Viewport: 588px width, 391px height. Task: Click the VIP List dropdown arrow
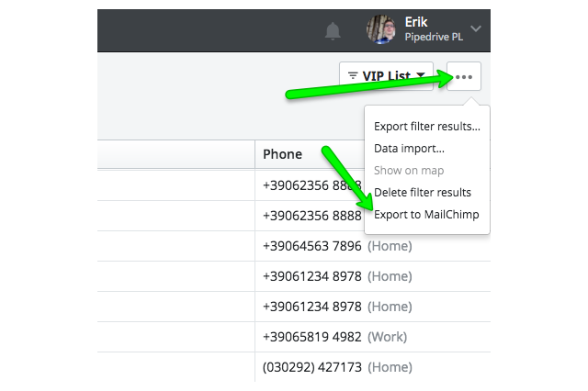[x=421, y=76]
